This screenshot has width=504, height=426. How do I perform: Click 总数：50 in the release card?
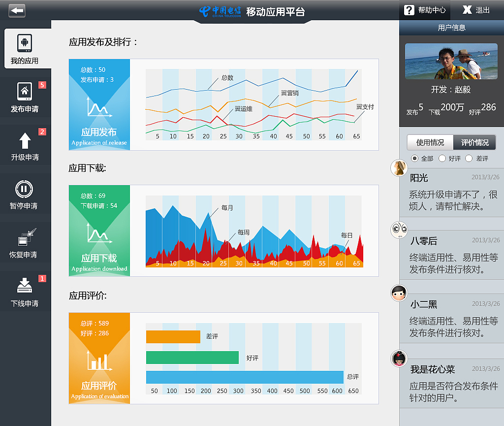tap(93, 70)
